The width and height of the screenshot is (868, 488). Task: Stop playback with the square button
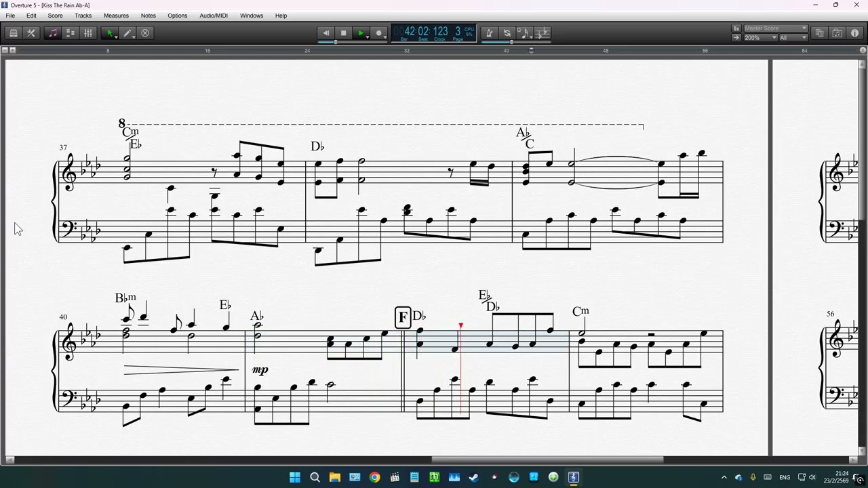(344, 33)
